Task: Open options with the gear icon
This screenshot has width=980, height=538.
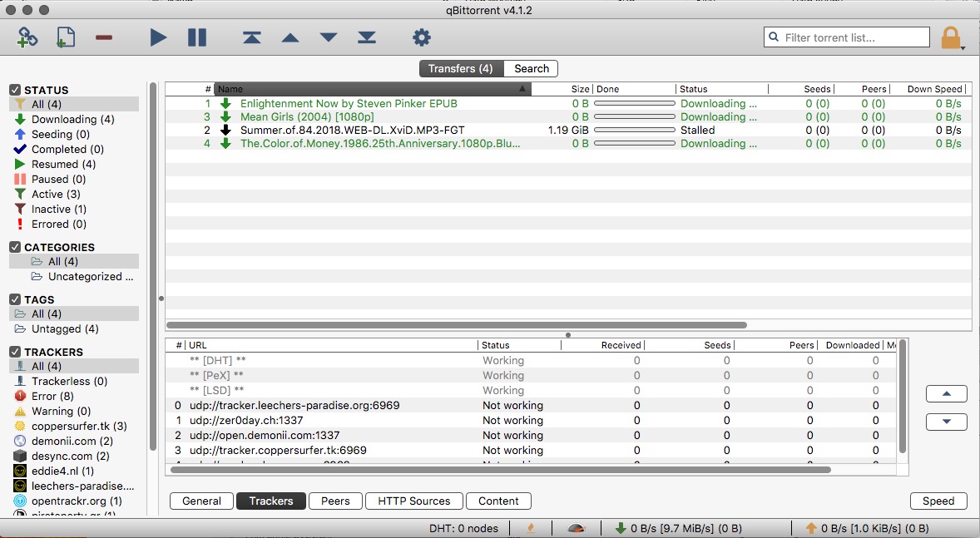Action: 422,37
